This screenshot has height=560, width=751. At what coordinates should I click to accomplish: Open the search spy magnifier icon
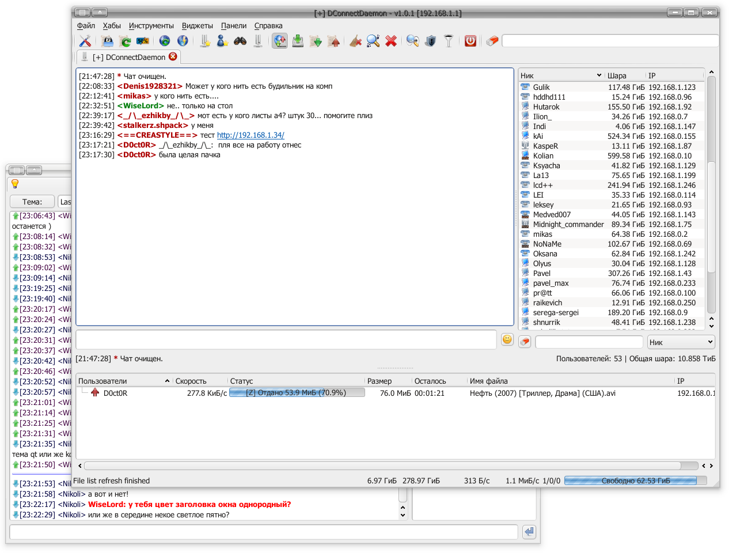pos(413,41)
